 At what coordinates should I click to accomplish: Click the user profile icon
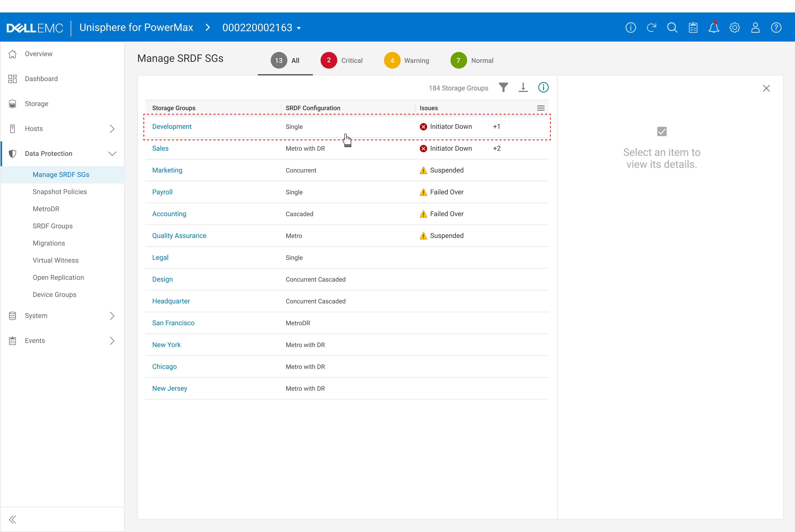click(x=755, y=28)
